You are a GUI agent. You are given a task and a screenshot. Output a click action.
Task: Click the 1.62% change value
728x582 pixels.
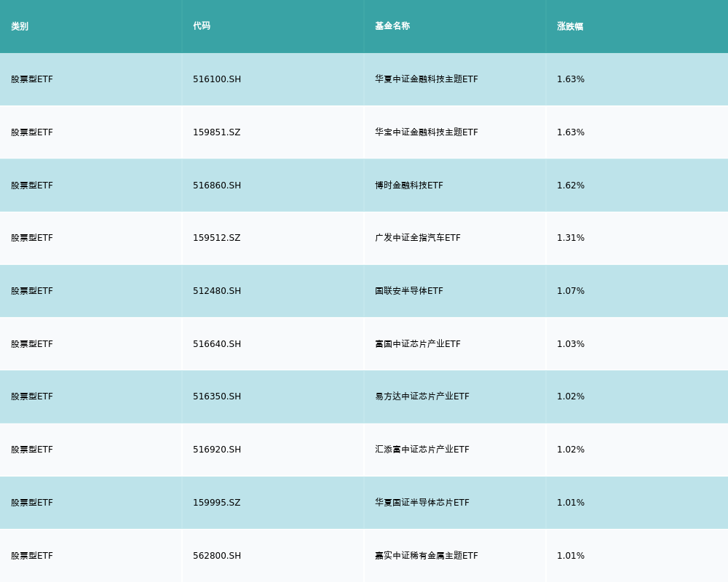[x=571, y=186]
